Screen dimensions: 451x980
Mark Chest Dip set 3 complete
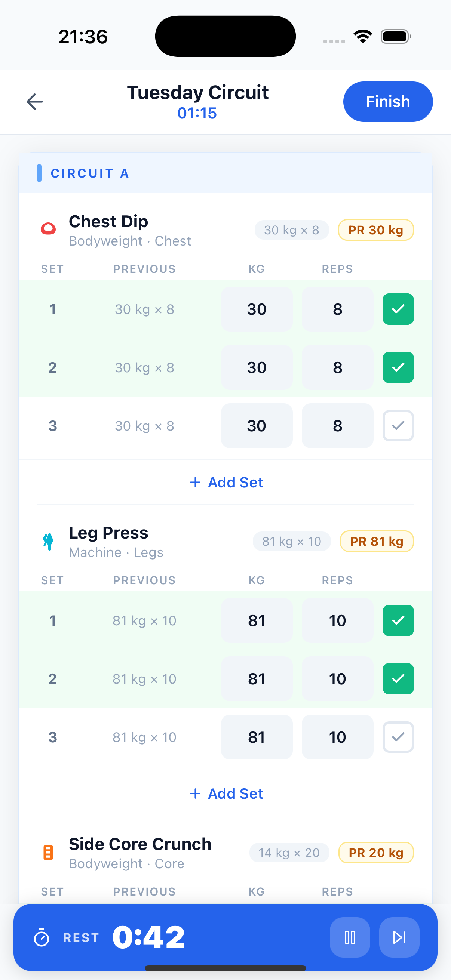[398, 426]
